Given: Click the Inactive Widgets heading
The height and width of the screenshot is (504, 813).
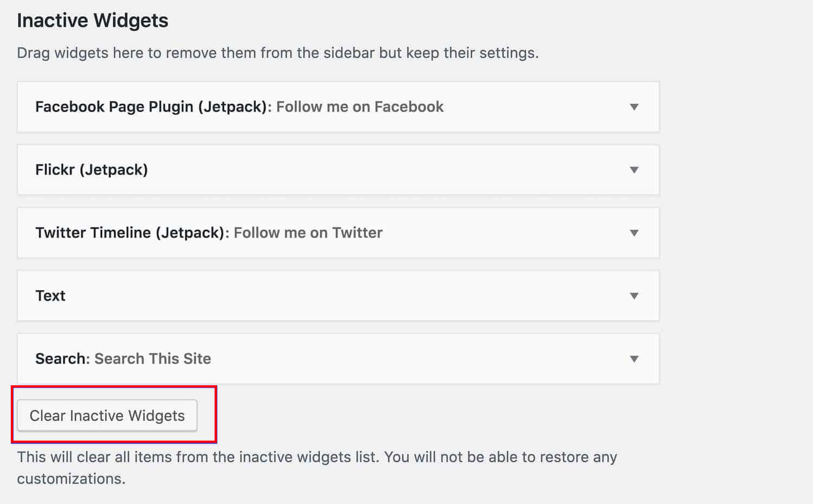Looking at the screenshot, I should (93, 21).
